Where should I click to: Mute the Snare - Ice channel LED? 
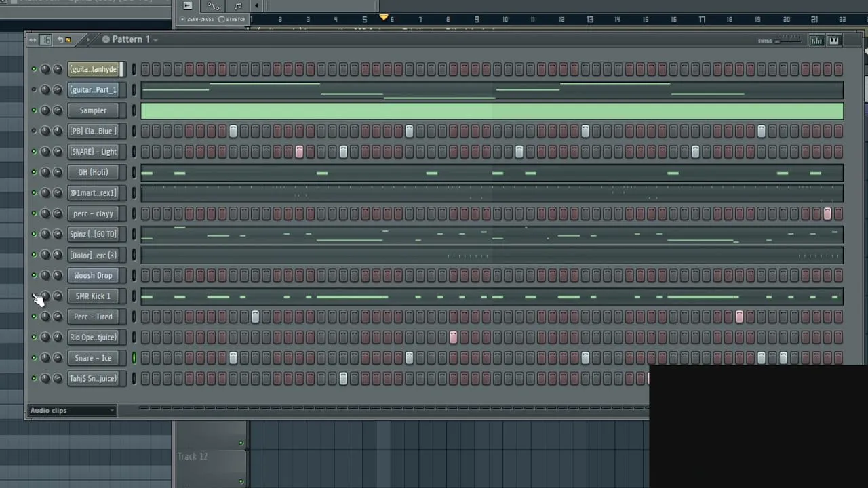click(33, 358)
